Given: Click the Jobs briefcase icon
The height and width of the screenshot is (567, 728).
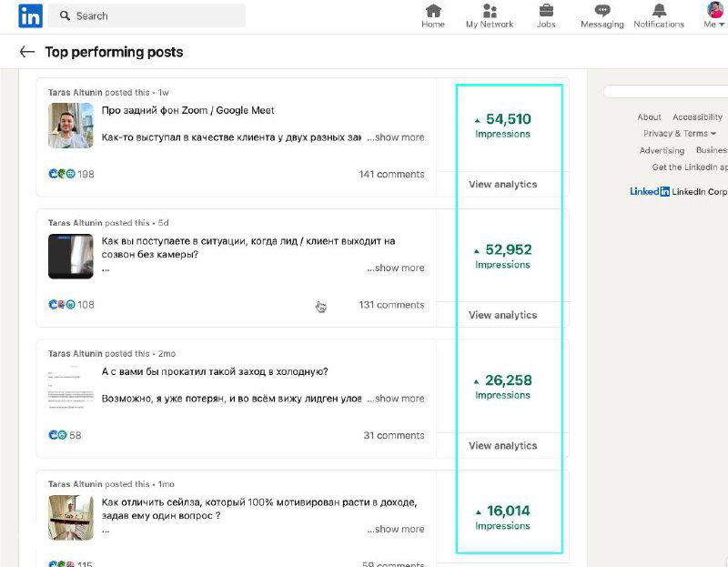Looking at the screenshot, I should tap(546, 11).
